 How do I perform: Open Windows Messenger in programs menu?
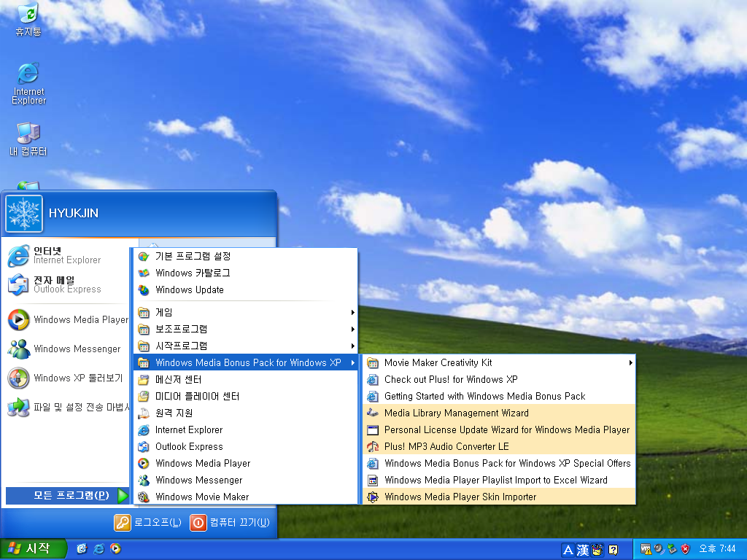coord(246,480)
